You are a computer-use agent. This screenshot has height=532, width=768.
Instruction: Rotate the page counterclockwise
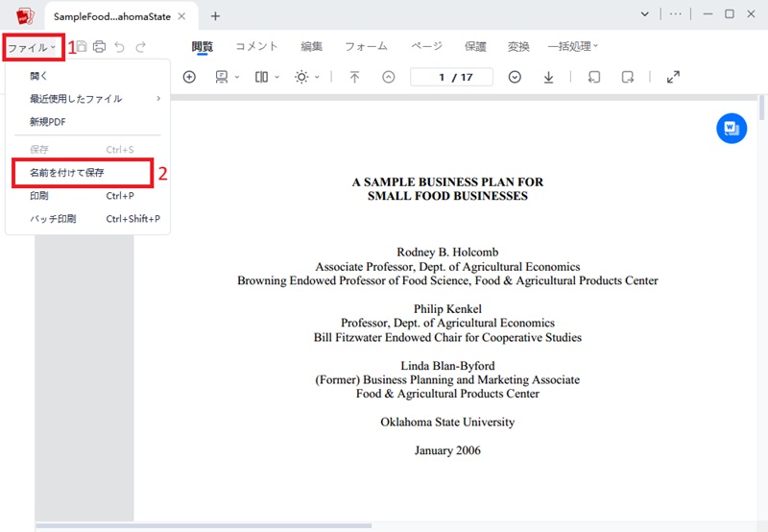[594, 77]
